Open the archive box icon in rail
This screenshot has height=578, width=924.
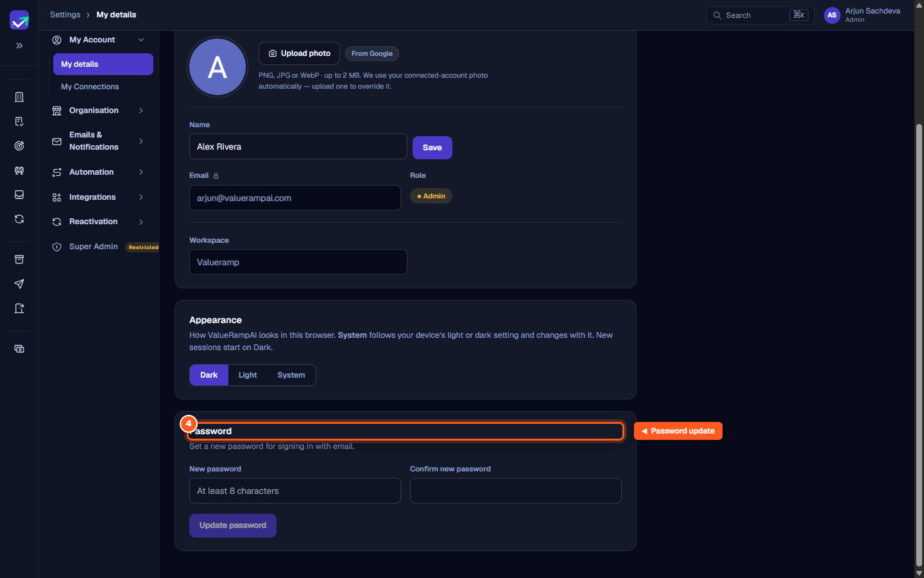click(19, 259)
